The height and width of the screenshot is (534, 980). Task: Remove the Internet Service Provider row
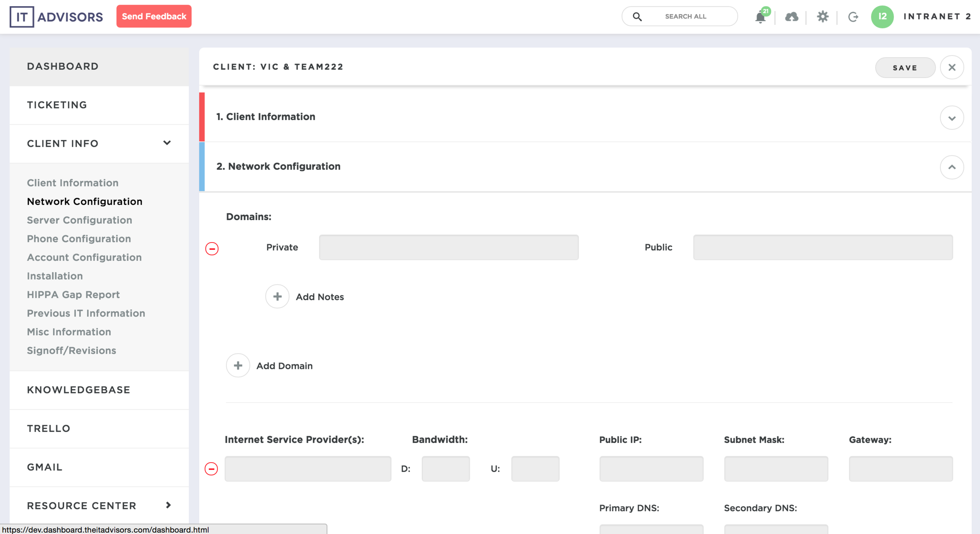pos(211,468)
